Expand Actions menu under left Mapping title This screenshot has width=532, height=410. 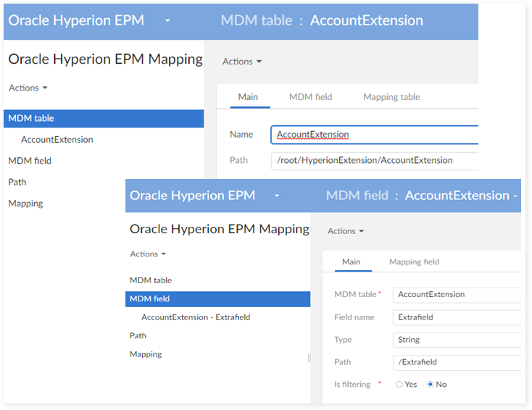point(28,88)
